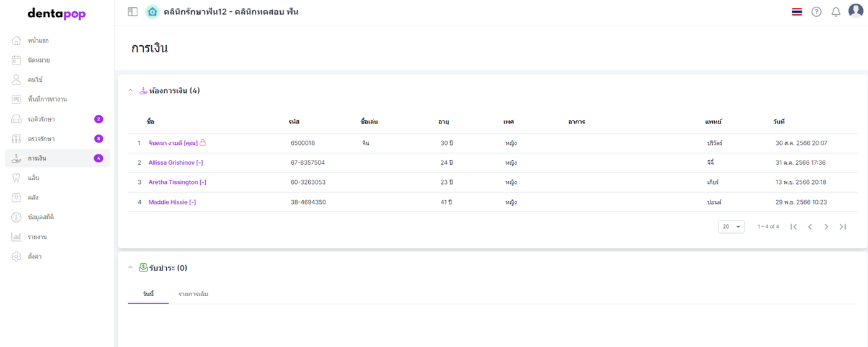Go to the previous page of results
868x347 pixels.
(810, 227)
